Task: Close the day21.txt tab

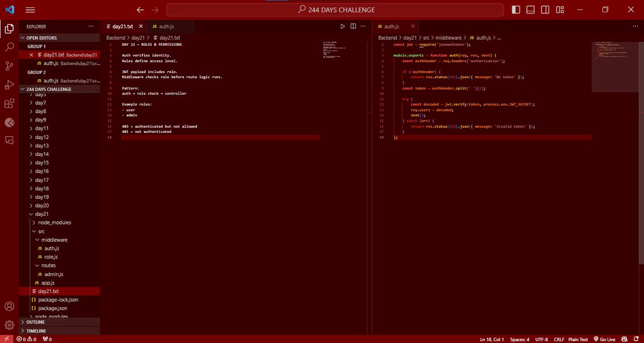Action: (141, 26)
